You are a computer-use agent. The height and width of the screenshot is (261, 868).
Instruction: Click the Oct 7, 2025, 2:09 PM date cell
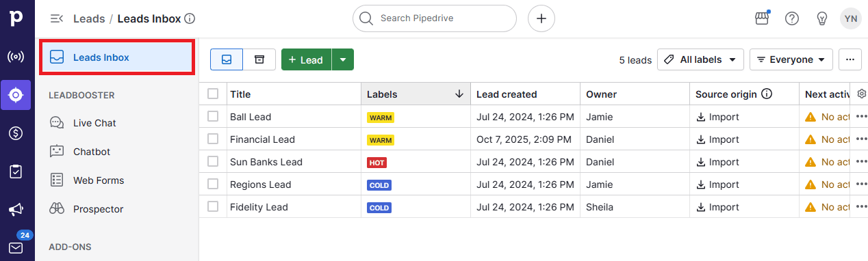click(x=524, y=139)
